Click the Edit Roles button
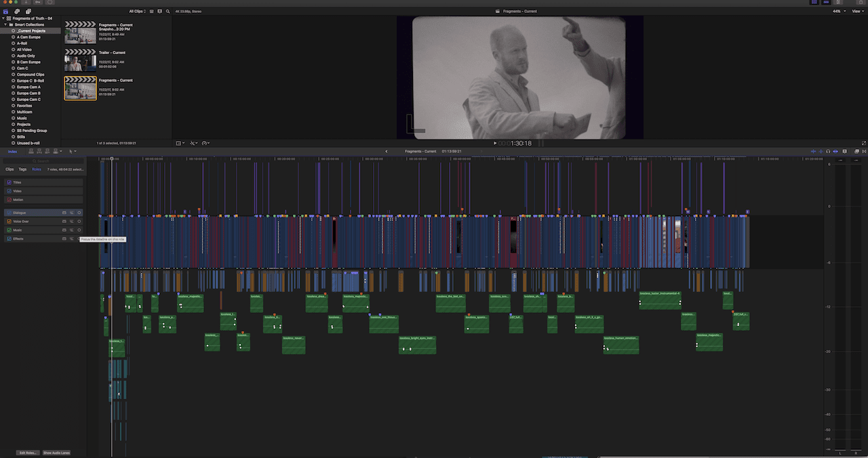This screenshot has width=868, height=458. click(x=28, y=453)
